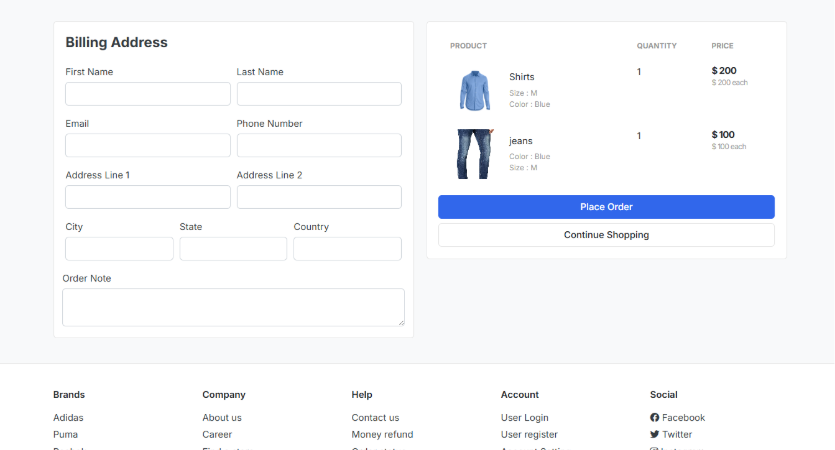Click the Country input box
Image resolution: width=835 pixels, height=450 pixels.
click(x=347, y=249)
